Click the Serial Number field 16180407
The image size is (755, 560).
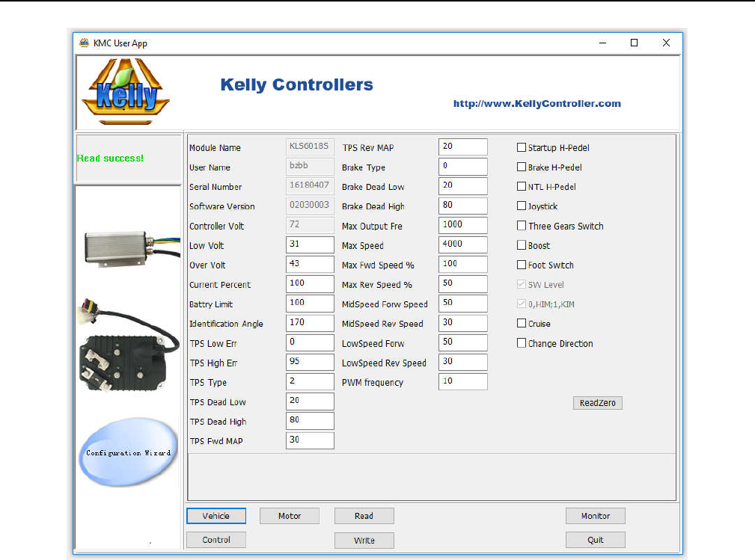click(x=310, y=185)
